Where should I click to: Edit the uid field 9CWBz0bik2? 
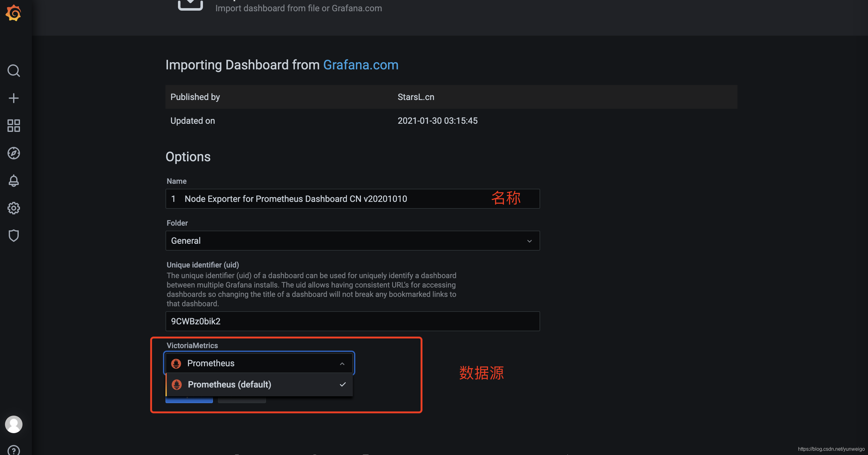[353, 321]
